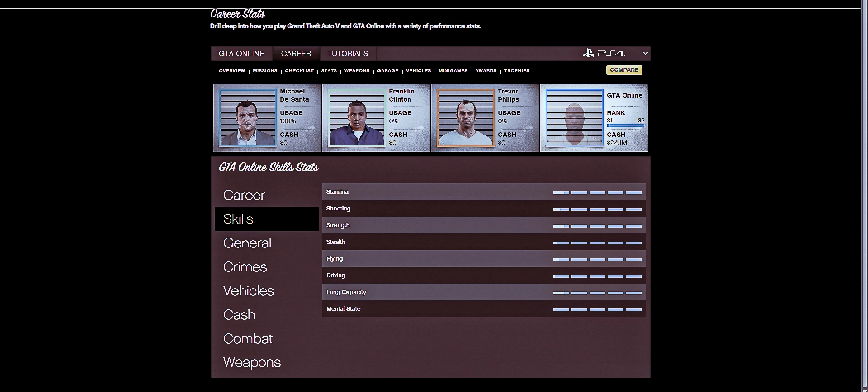Click the Mental State skill row

484,309
